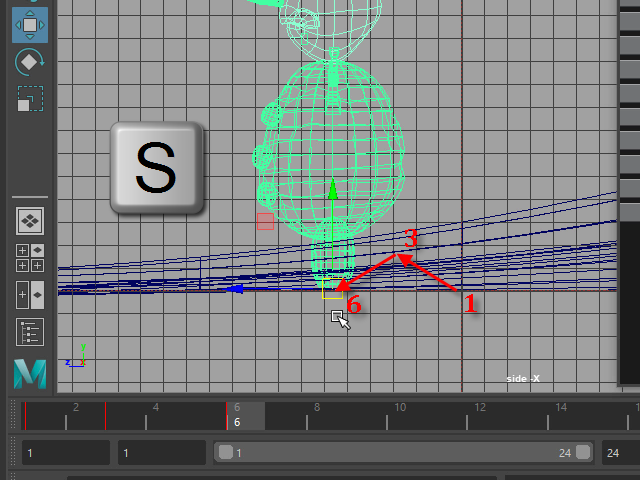The width and height of the screenshot is (640, 480).
Task: Switch to single perspective view layout
Action: click(x=30, y=220)
